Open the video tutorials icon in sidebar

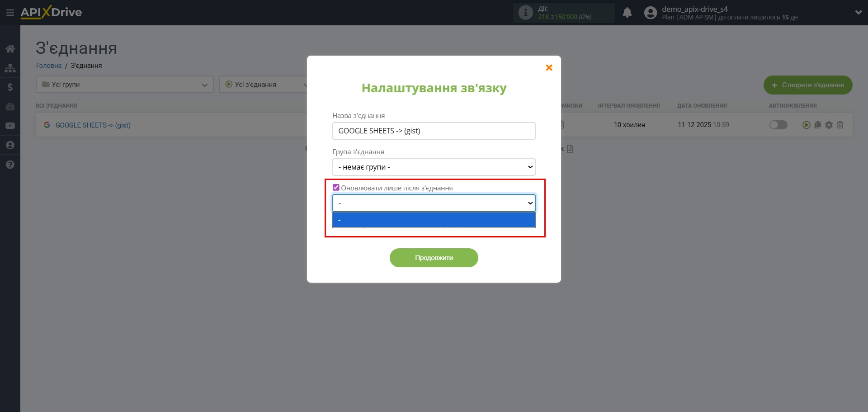click(x=10, y=125)
